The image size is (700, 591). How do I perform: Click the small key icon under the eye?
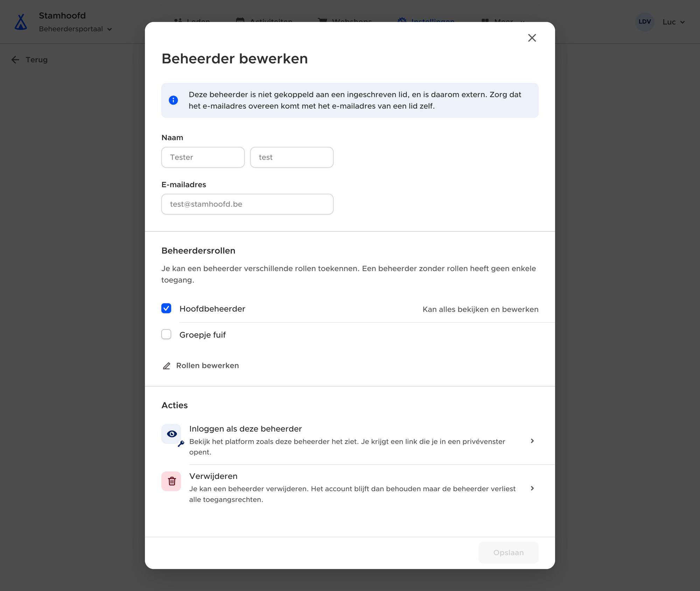(181, 444)
